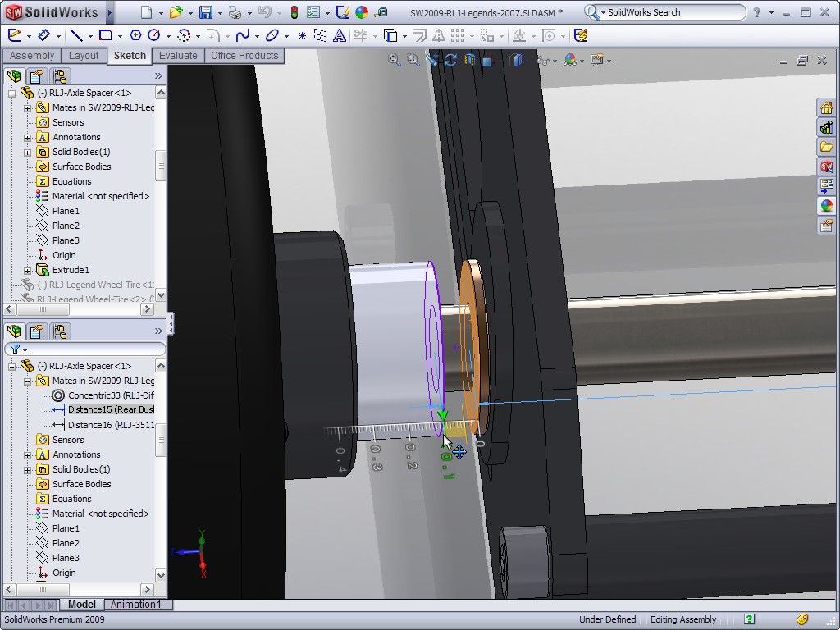Select the Line sketch tool
This screenshot has width=840, height=630.
coord(75,35)
